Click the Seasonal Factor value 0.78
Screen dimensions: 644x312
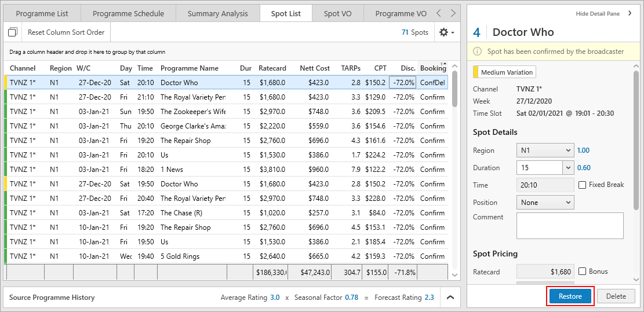tap(351, 298)
